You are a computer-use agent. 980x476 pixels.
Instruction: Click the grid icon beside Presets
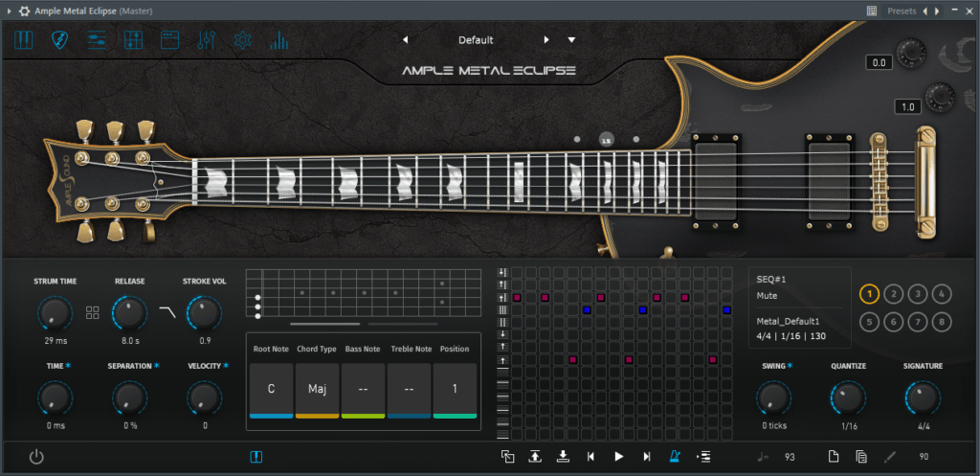tap(872, 11)
